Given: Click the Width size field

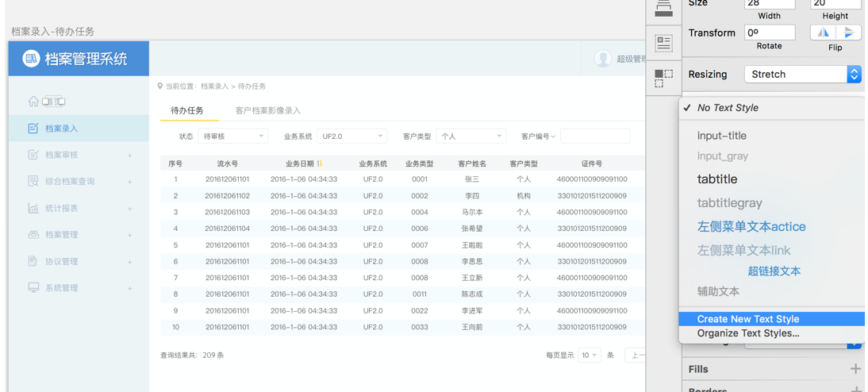Looking at the screenshot, I should tap(770, 4).
